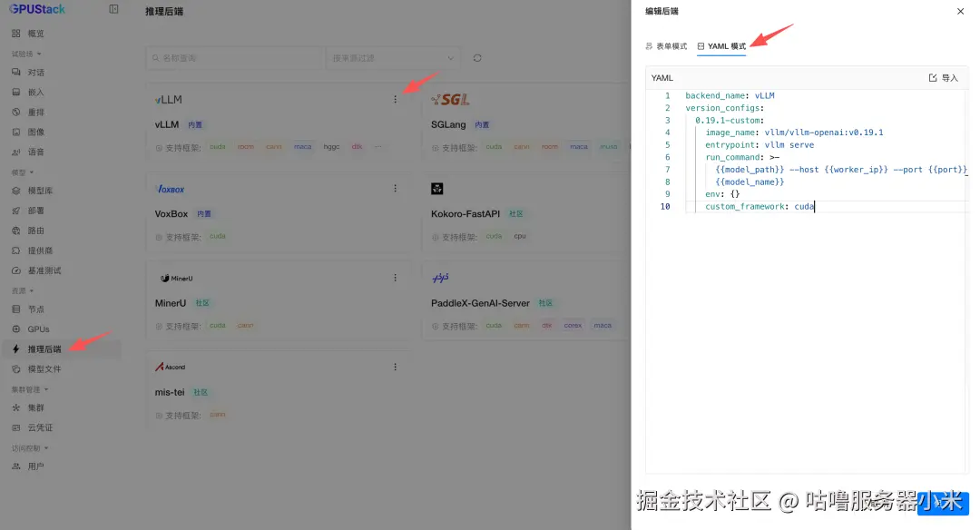The image size is (980, 530).
Task: Collapse the 集群管理 section header
Action: tap(30, 390)
